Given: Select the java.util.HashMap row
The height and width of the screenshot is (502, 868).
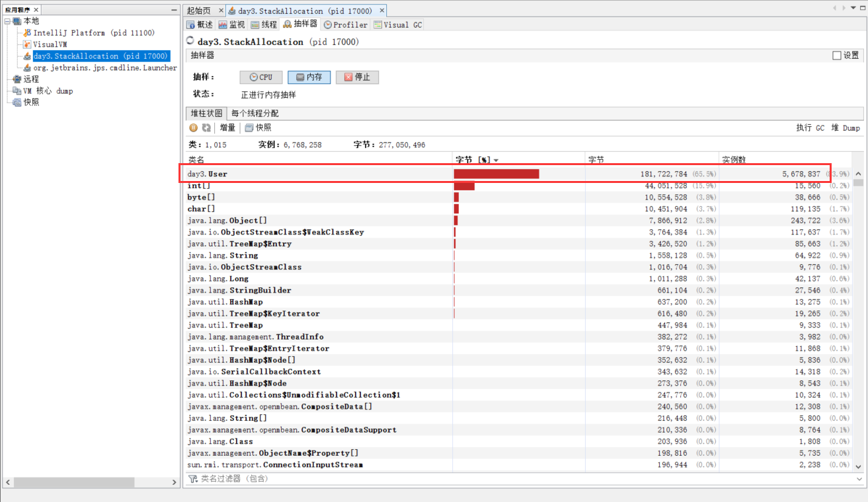Looking at the screenshot, I should (520, 302).
